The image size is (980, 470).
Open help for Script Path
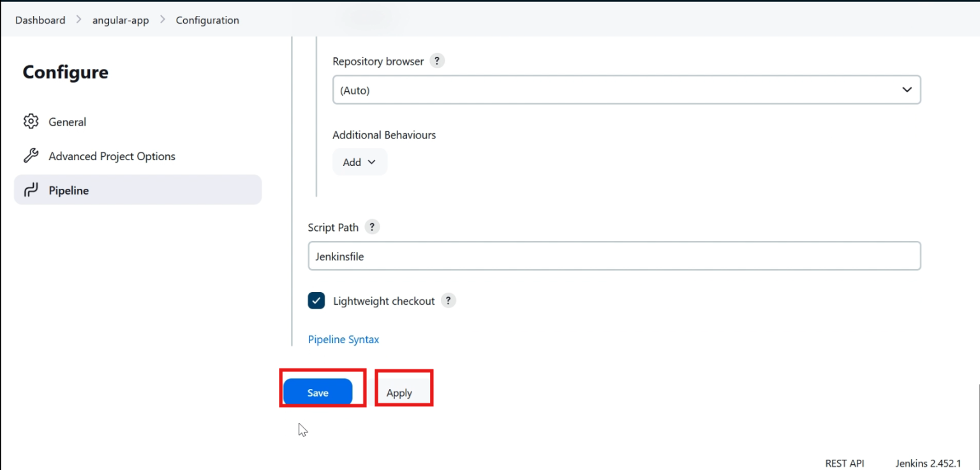pyautogui.click(x=372, y=226)
